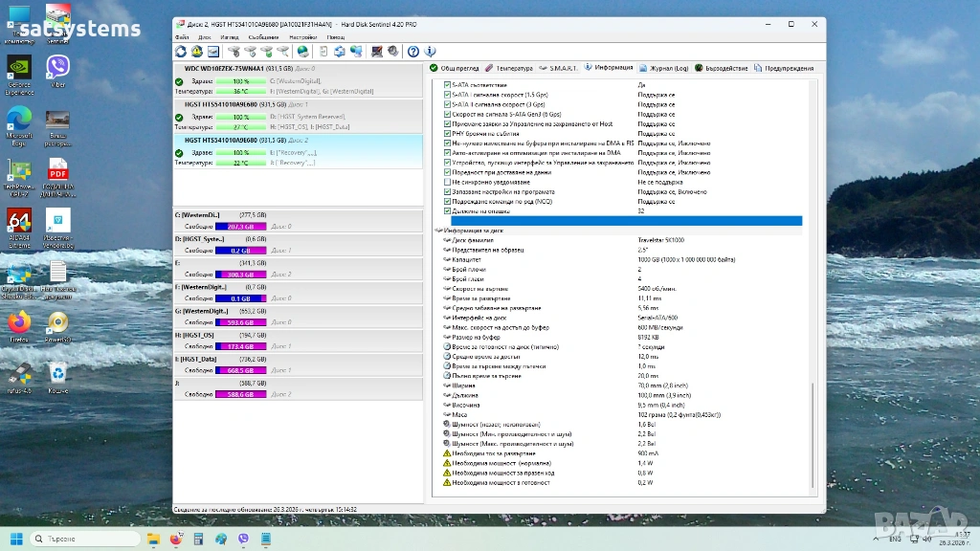Toggle the 'Не синхронно уведомяване' checkbox
This screenshot has height=551, width=980.
447,182
